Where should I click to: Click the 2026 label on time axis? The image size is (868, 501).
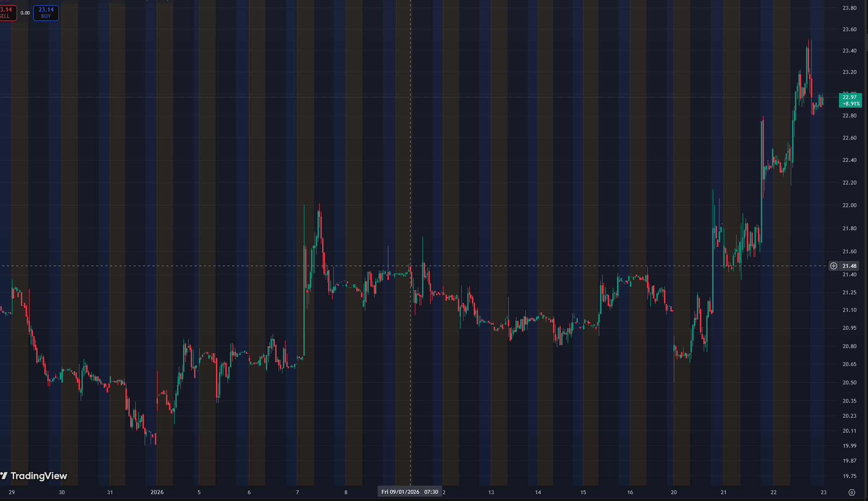(157, 492)
